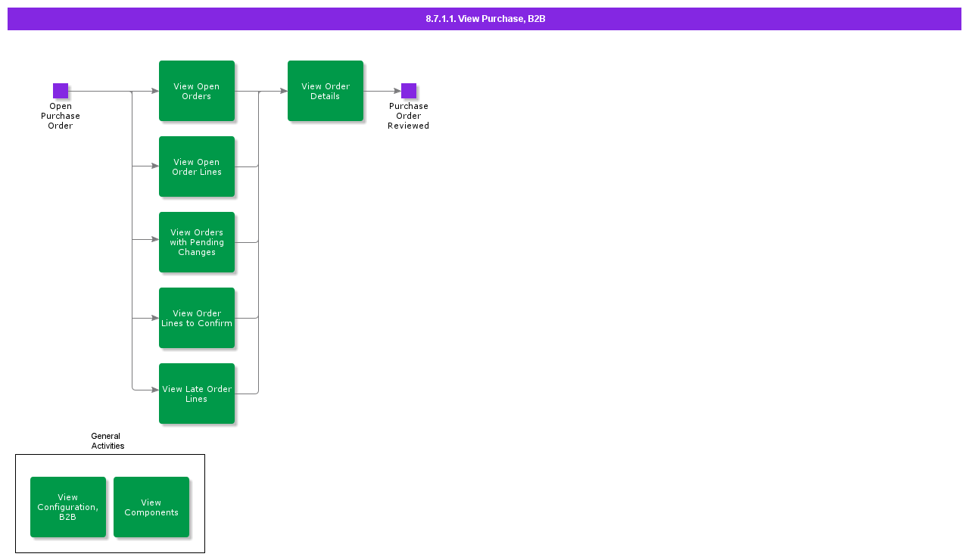Click the General Activities heading label

click(x=107, y=441)
